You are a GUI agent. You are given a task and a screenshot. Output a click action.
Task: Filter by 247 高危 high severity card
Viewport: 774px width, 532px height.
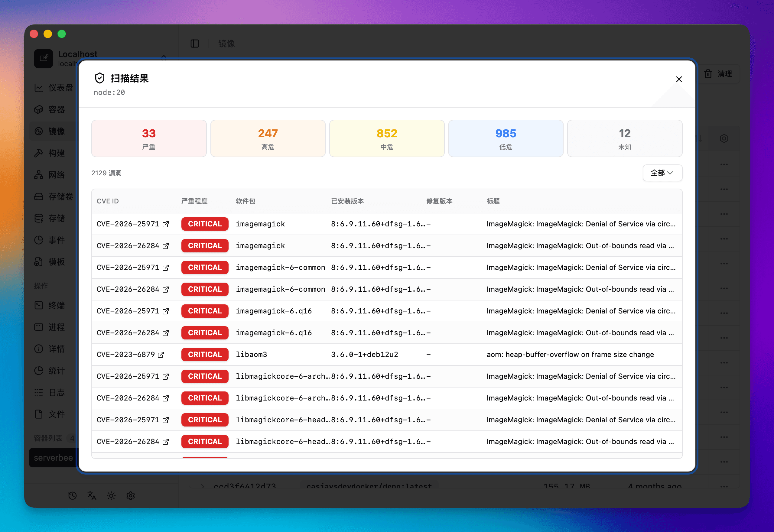(x=268, y=138)
